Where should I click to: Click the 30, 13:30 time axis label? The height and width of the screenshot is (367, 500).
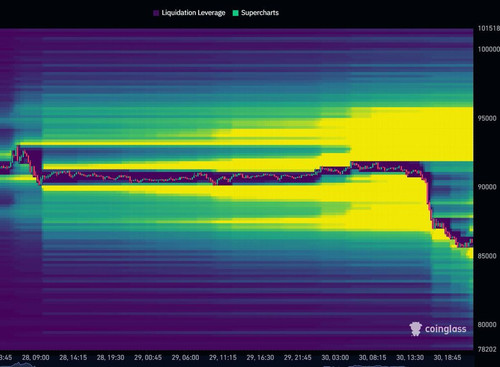tap(410, 358)
